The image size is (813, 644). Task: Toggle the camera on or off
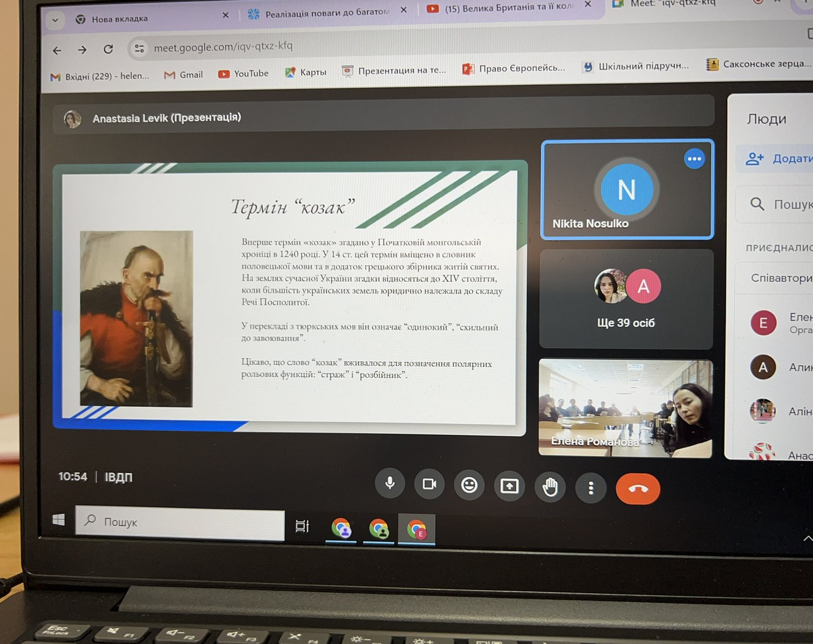[429, 484]
